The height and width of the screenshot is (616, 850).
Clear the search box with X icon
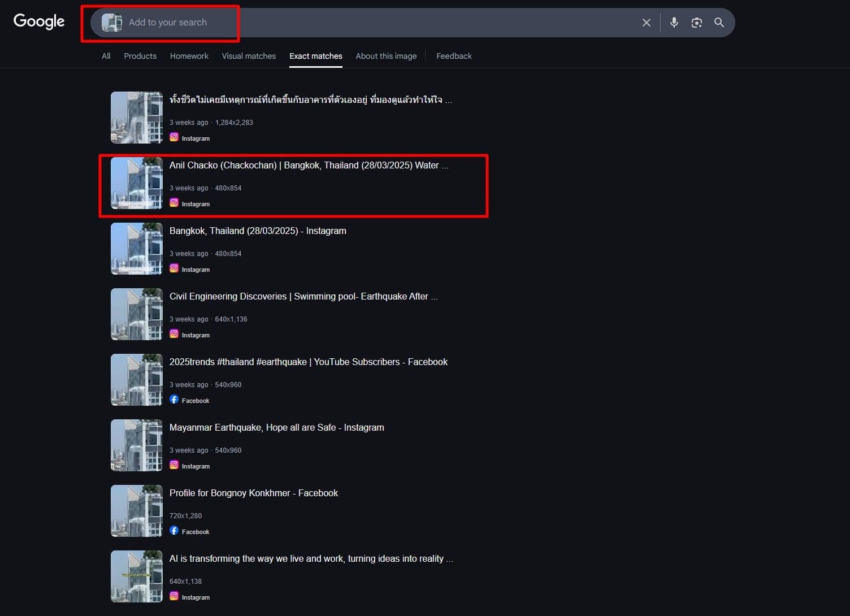coord(646,23)
